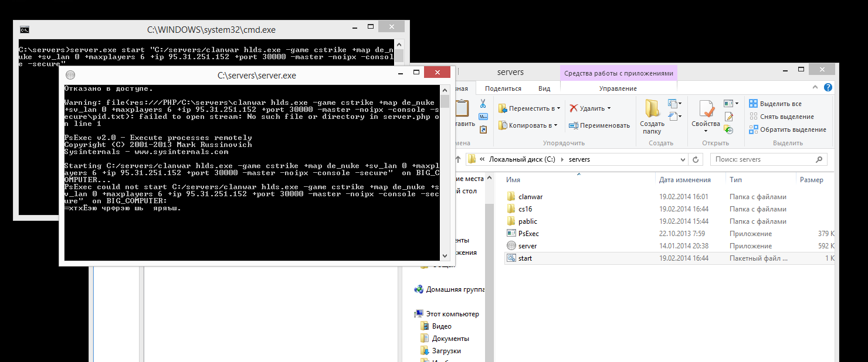
Task: Switch to the View (Вид) ribbon tab
Action: coord(544,88)
